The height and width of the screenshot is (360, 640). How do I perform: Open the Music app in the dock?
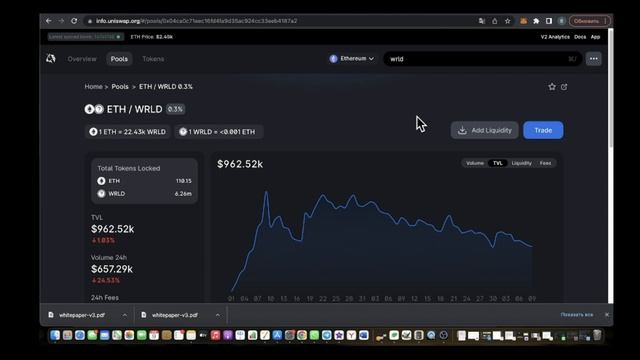[216, 335]
